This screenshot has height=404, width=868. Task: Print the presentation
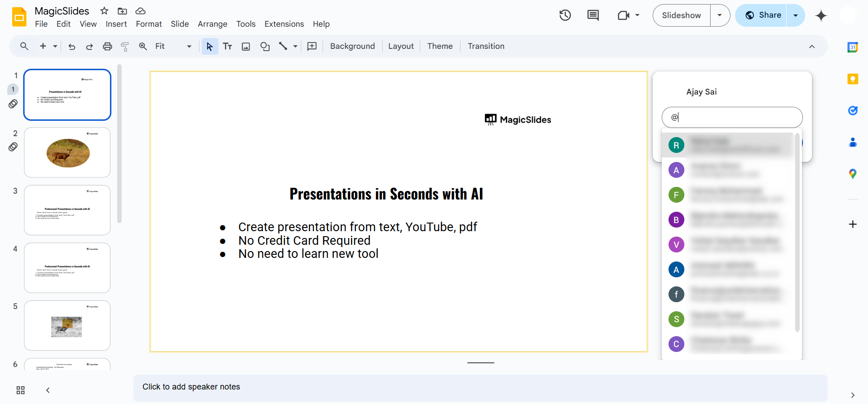pyautogui.click(x=107, y=46)
